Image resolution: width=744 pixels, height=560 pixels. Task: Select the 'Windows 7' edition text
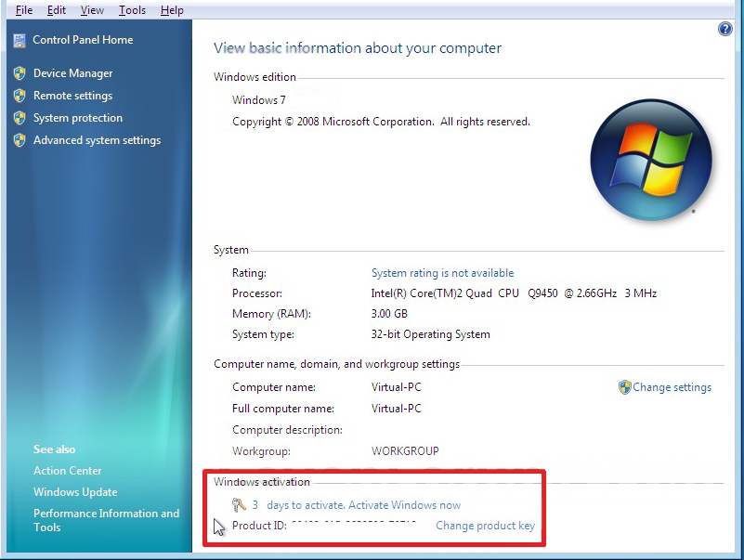tap(258, 100)
